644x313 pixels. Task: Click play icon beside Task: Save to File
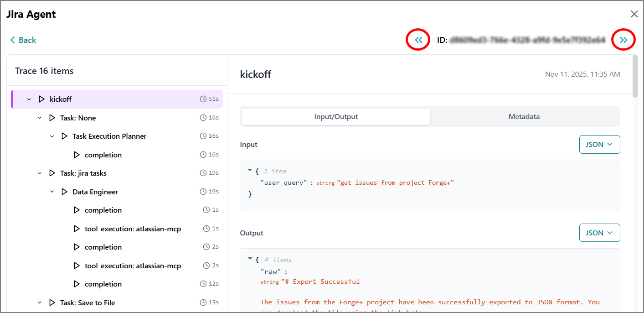click(52, 303)
